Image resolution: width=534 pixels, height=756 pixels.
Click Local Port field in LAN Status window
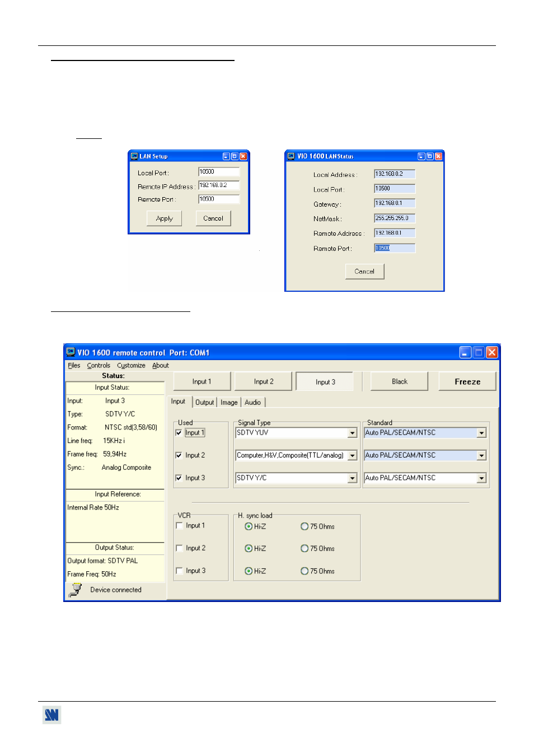tap(395, 189)
